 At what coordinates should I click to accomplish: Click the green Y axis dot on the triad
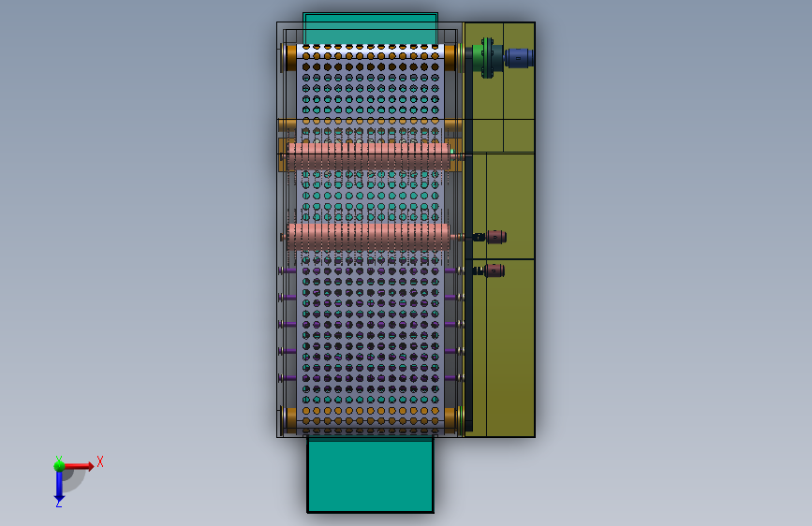click(59, 466)
